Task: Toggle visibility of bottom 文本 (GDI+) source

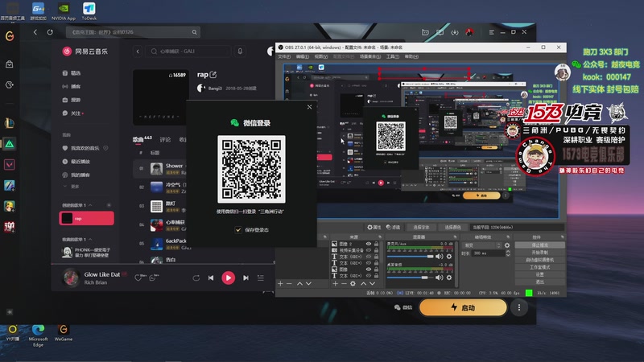Action: point(369,276)
